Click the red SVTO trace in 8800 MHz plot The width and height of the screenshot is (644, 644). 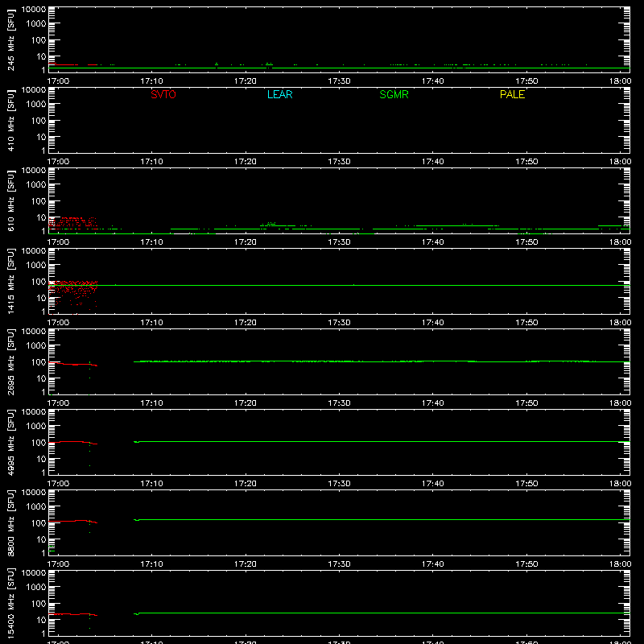(72, 521)
